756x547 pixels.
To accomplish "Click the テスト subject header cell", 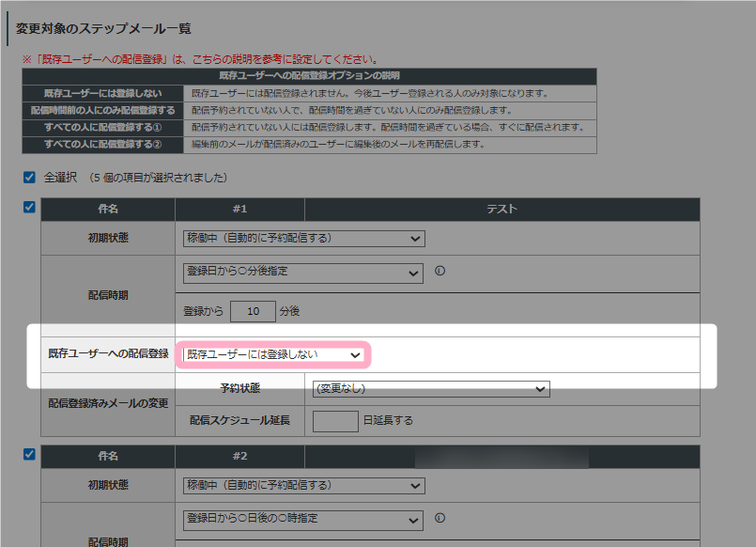I will coord(501,210).
